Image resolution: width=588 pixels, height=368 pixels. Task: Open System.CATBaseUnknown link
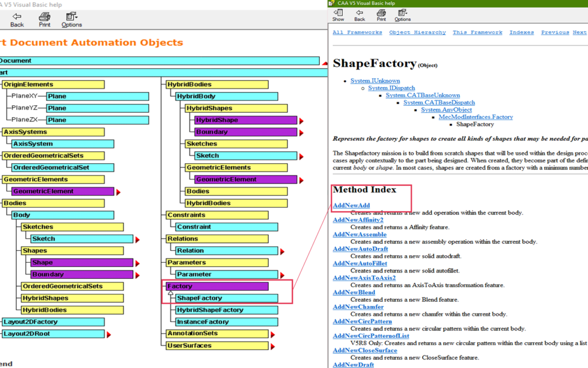point(423,95)
